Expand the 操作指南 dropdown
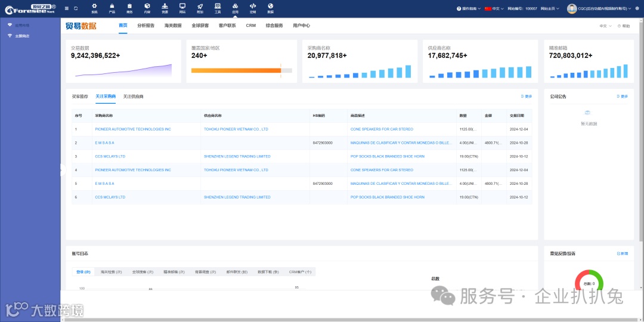The image size is (644, 322). click(x=468, y=8)
